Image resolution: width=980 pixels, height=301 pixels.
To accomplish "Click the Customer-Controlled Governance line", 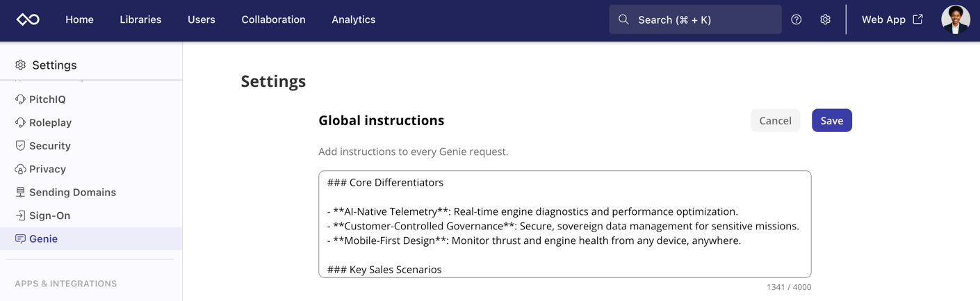I will 563,226.
